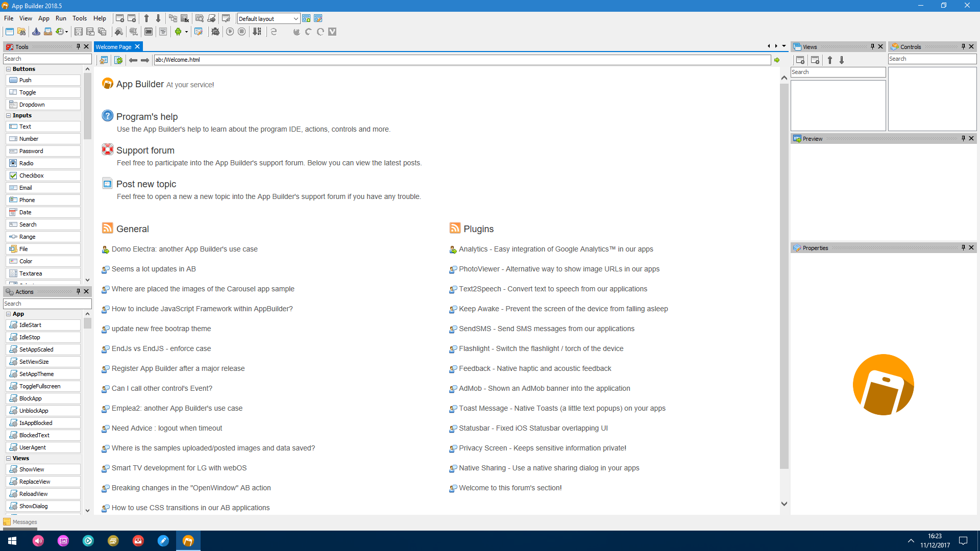The image size is (980, 551).
Task: Collapse the App group in Actions
Action: 9,314
